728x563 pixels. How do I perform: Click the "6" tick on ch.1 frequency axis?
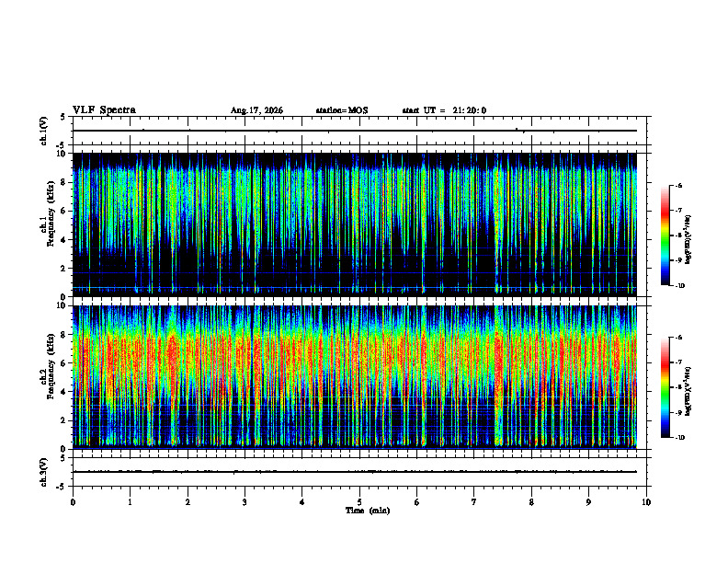tap(64, 211)
